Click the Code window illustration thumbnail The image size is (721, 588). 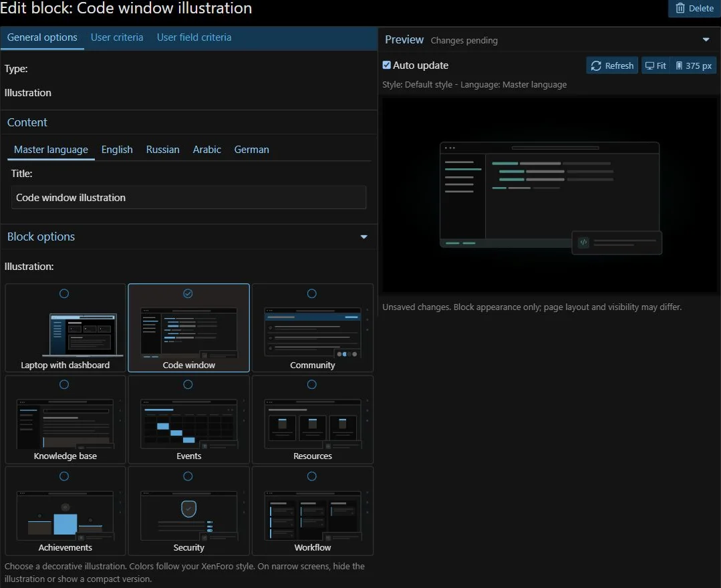point(188,333)
